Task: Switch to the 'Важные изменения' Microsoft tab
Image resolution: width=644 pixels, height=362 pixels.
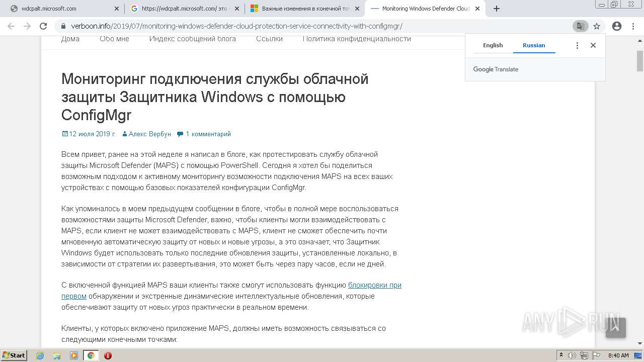Action: coord(304,9)
